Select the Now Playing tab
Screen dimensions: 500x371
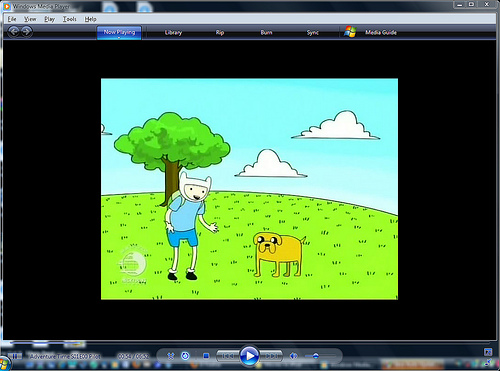pyautogui.click(x=119, y=32)
